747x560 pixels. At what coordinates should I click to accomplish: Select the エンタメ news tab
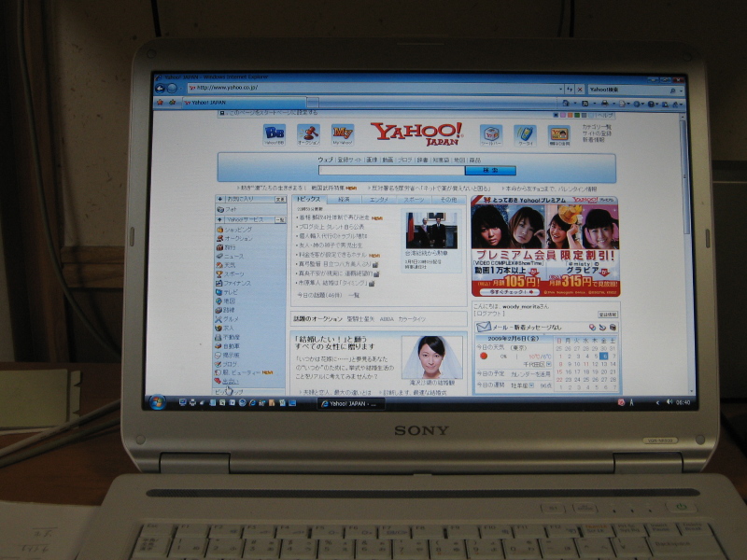pos(379,200)
